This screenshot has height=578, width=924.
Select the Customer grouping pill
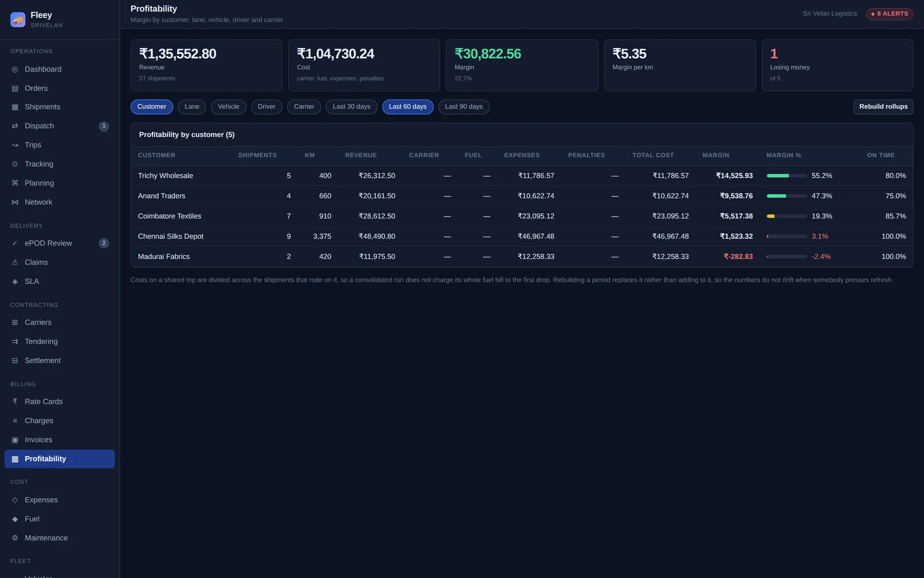pyautogui.click(x=152, y=107)
